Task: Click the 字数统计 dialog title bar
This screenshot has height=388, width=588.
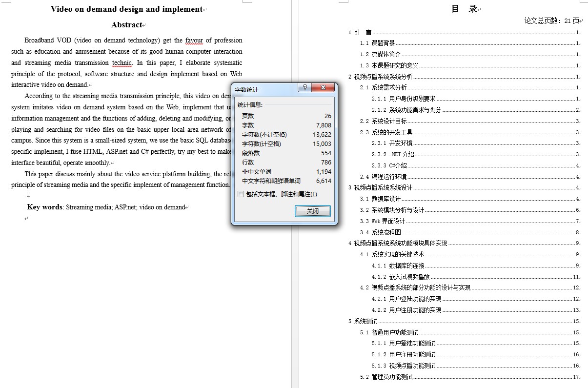Action: pyautogui.click(x=266, y=89)
